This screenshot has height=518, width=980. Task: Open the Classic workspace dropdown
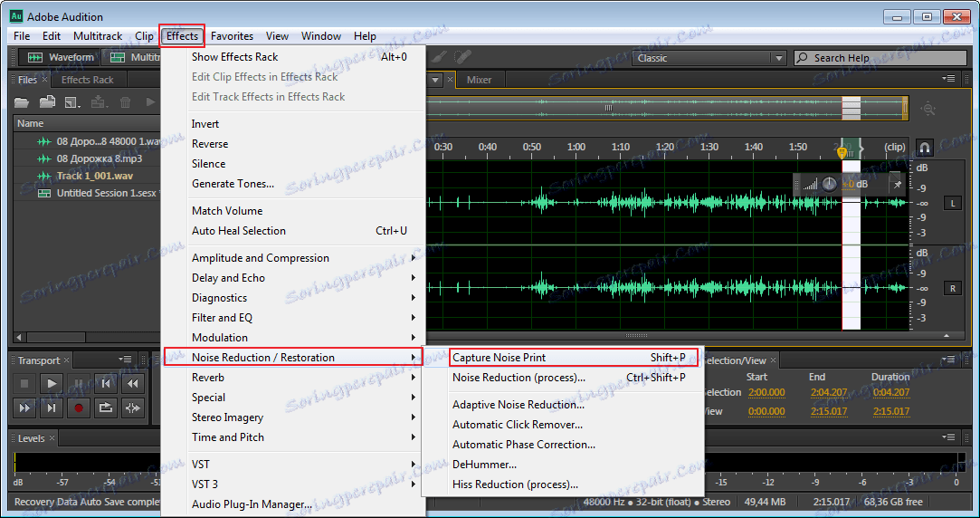pos(709,58)
